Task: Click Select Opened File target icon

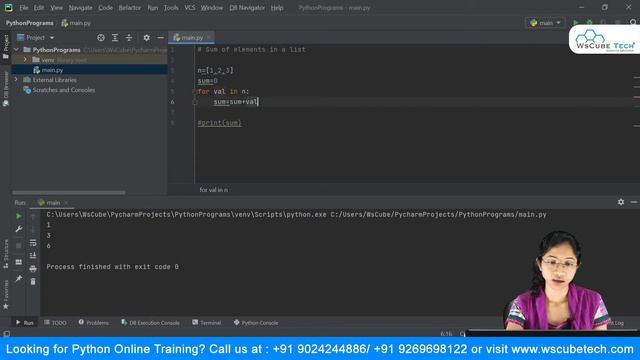Action: [101, 38]
